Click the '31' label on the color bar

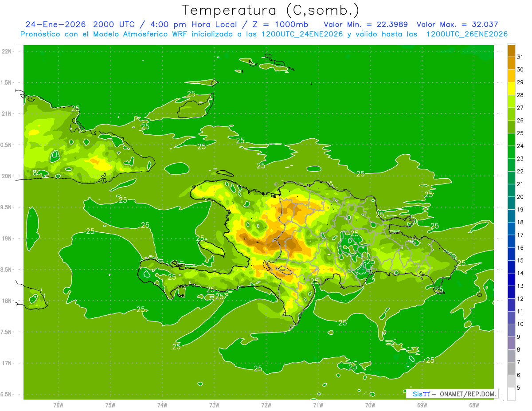tap(520, 57)
